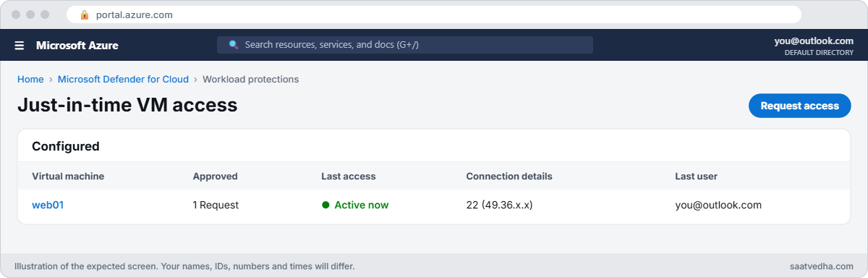This screenshot has height=278, width=868.
Task: Focus the Search resources, services, and docs field
Action: pyautogui.click(x=405, y=45)
